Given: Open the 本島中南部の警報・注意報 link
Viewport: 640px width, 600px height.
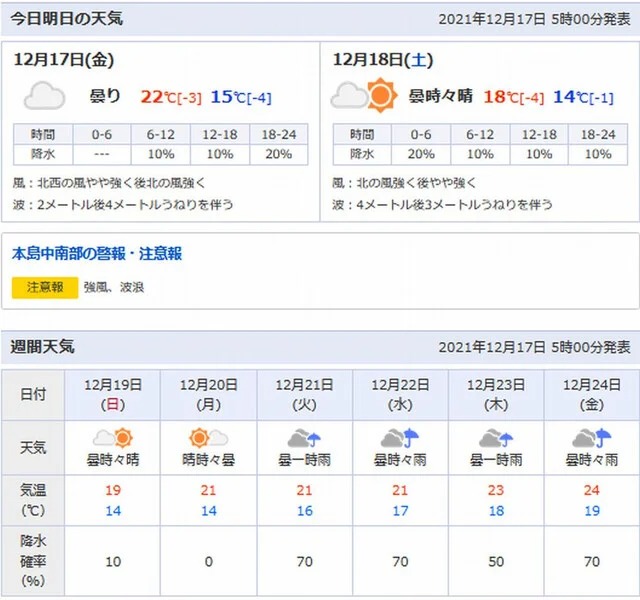Looking at the screenshot, I should pos(97,253).
